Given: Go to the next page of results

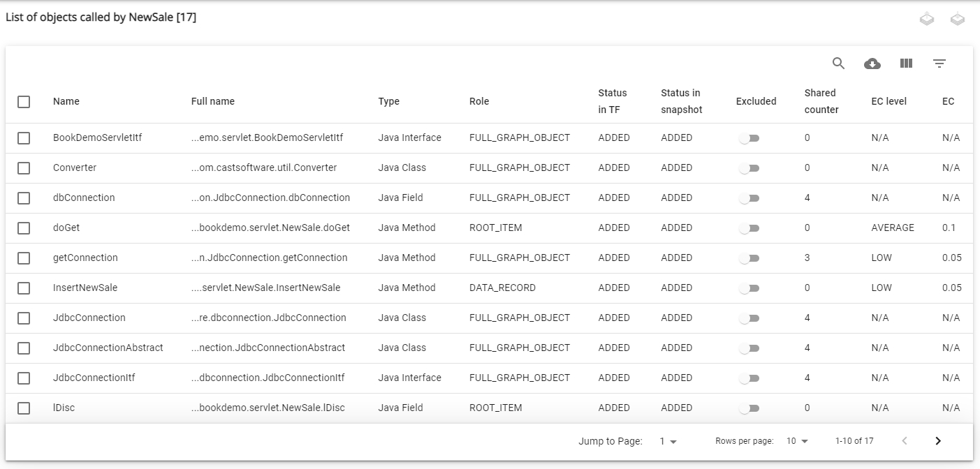Looking at the screenshot, I should (938, 441).
